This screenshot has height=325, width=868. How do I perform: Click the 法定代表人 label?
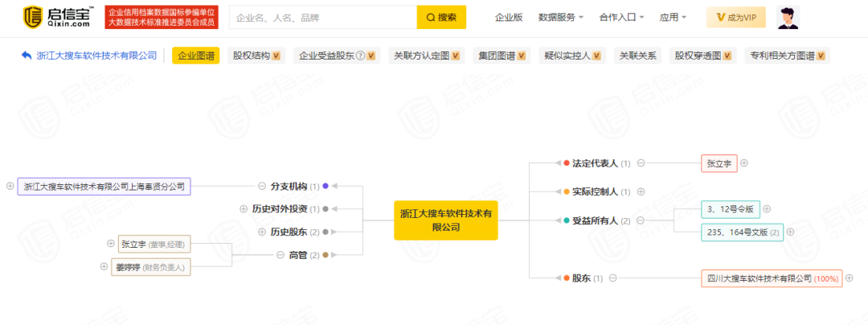coord(595,163)
